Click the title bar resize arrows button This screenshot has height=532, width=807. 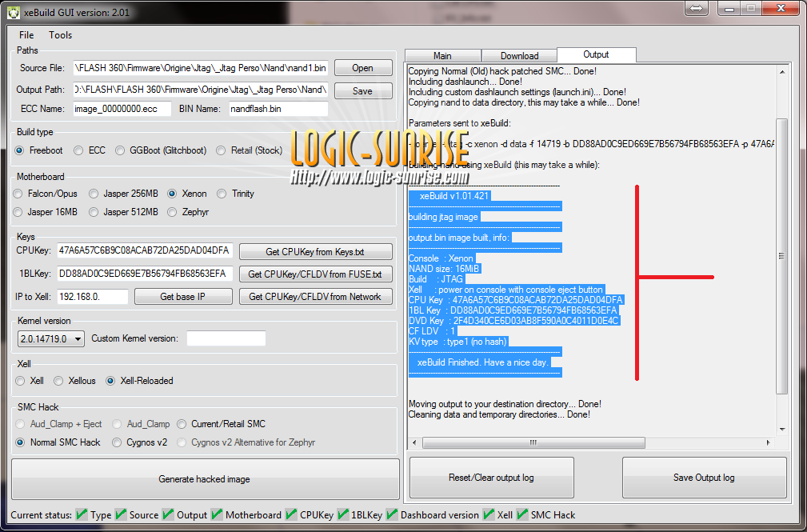point(696,8)
